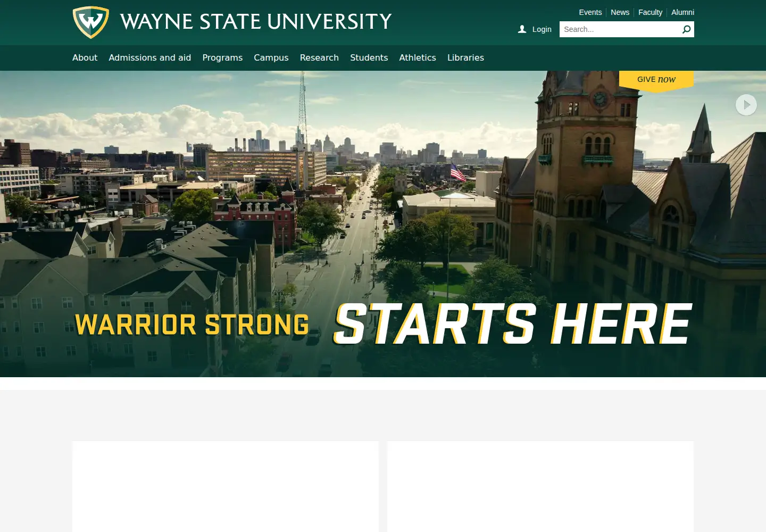Screen dimensions: 766x532
Task: Click the search magnifier icon
Action: pyautogui.click(x=686, y=29)
